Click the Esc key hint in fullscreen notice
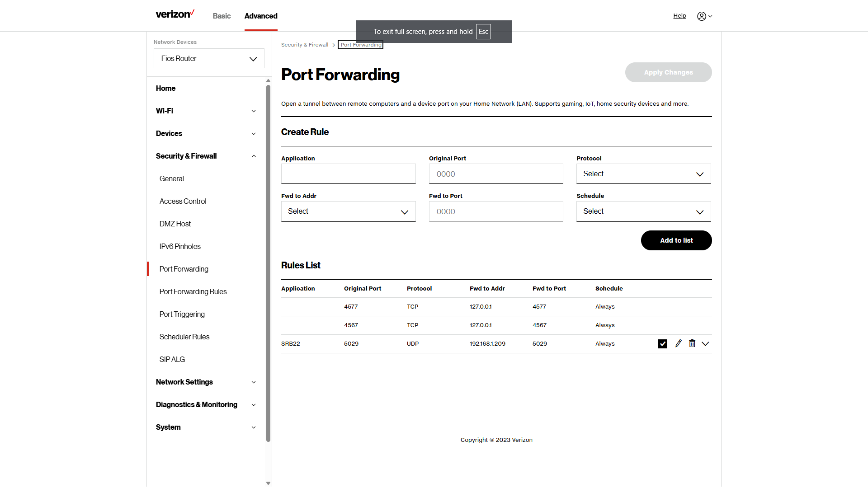Viewport: 868px width, 488px height. [483, 32]
